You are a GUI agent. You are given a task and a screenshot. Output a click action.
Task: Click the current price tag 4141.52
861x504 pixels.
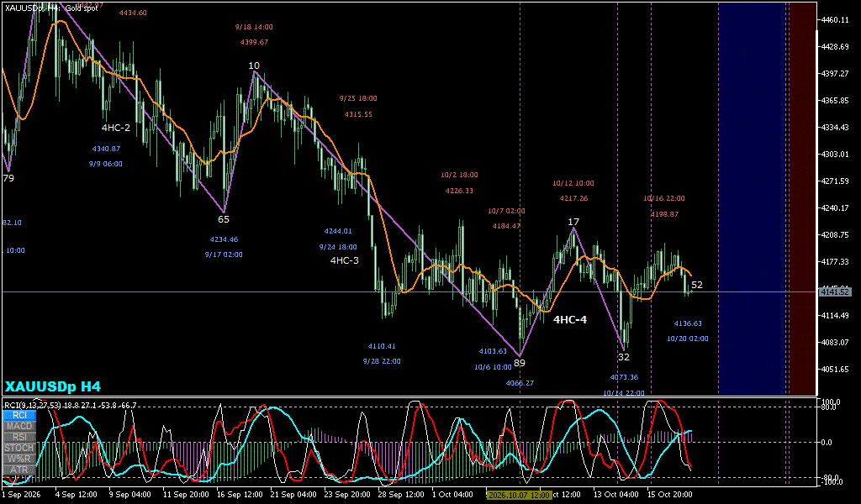[835, 291]
